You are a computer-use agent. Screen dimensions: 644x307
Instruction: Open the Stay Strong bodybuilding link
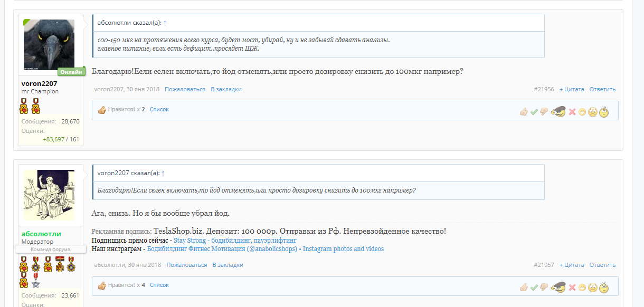tap(235, 241)
